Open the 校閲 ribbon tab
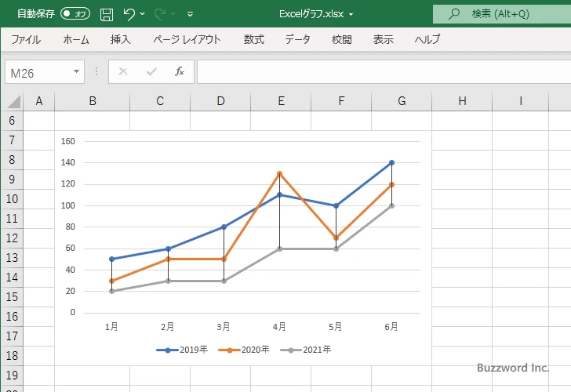 tap(342, 39)
